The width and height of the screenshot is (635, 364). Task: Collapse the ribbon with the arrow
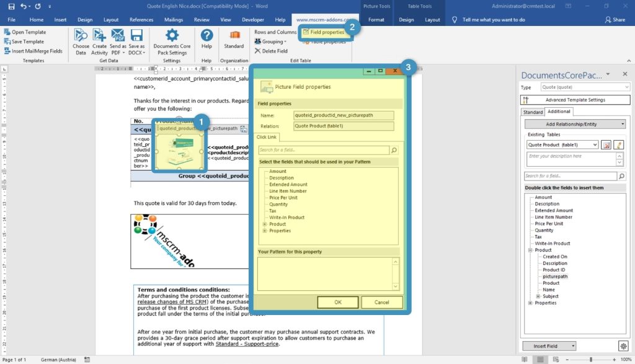coord(629,61)
